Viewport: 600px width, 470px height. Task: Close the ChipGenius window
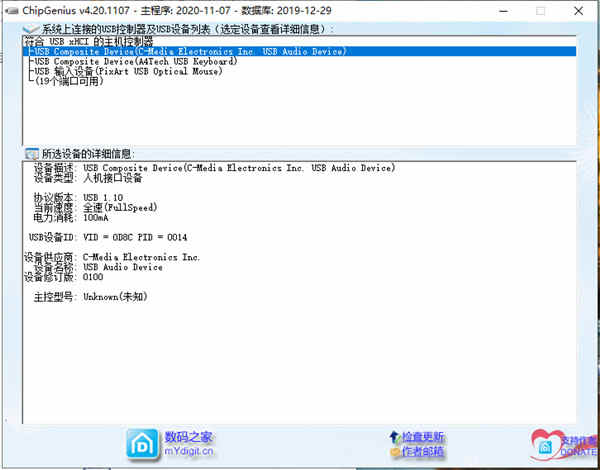click(x=579, y=11)
